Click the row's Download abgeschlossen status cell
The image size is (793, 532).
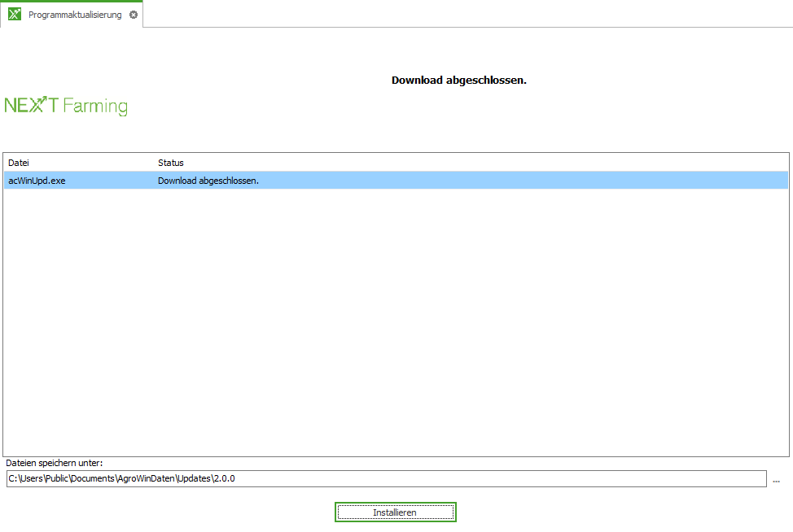tap(208, 181)
